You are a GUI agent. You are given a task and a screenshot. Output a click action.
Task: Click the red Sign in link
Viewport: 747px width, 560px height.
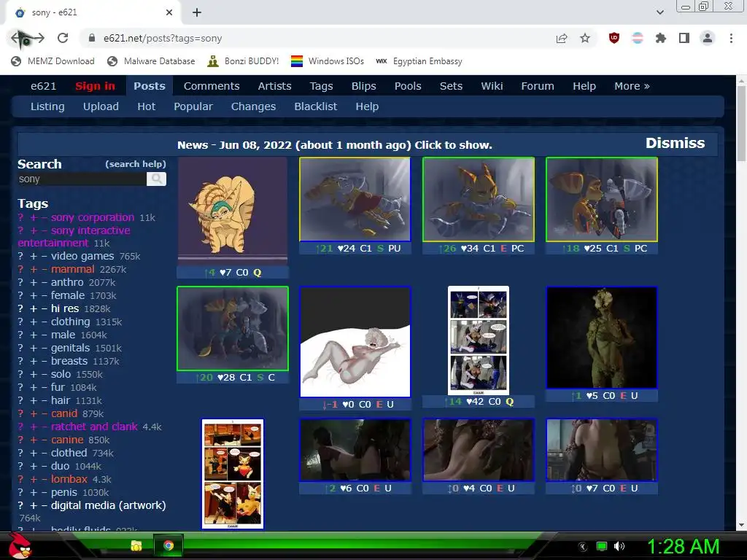click(x=95, y=86)
